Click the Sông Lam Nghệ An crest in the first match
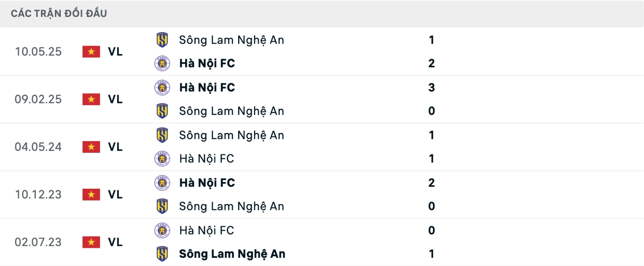This screenshot has width=644, height=266. tap(162, 40)
